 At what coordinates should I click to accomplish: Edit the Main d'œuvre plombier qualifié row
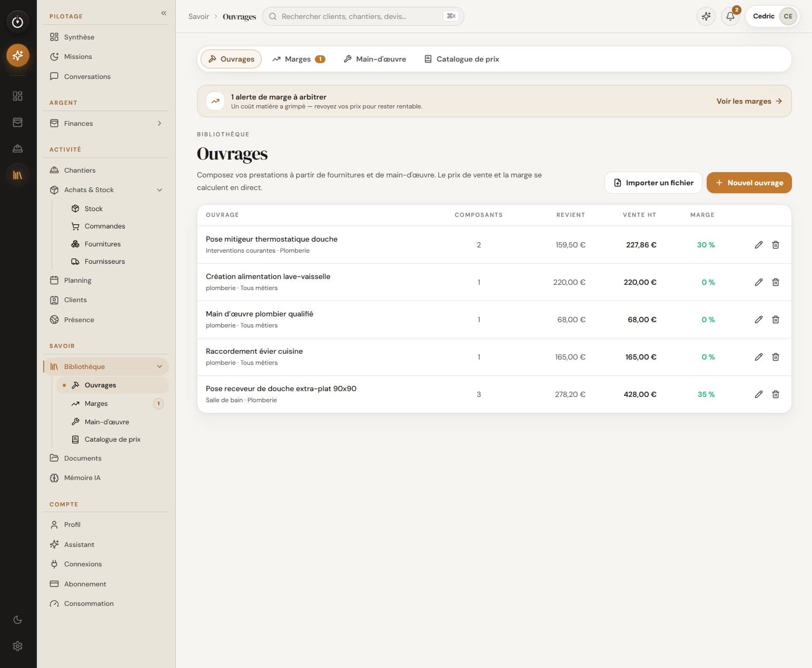tap(758, 320)
